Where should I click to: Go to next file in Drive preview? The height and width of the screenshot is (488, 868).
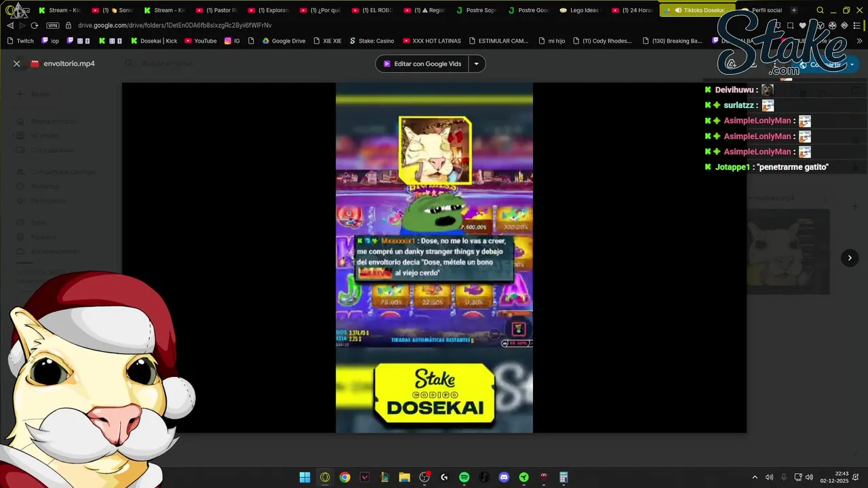point(850,258)
